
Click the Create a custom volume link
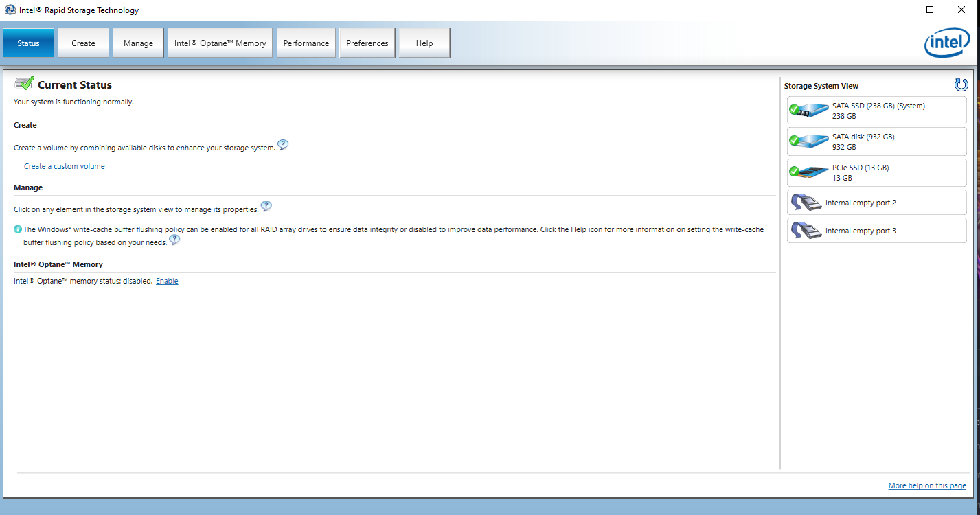(x=65, y=166)
